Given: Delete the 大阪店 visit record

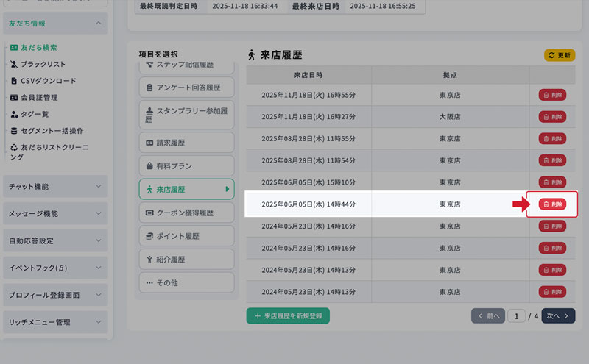Looking at the screenshot, I should pyautogui.click(x=552, y=116).
